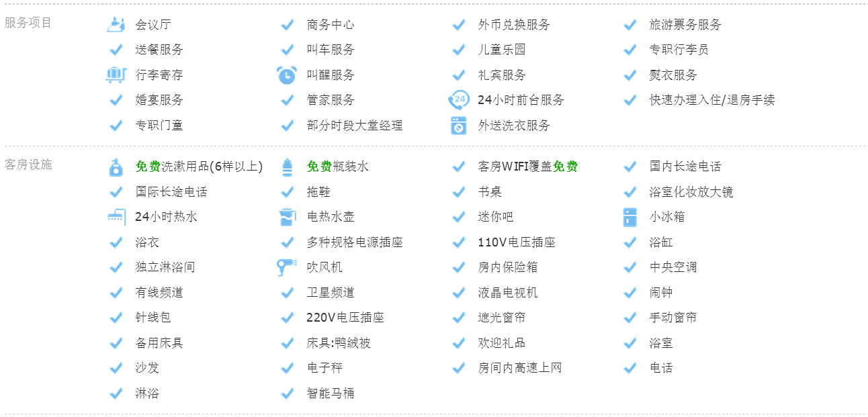Screen dimensions: 868x417
Task: Click the 快速办理入住/退房手续 text
Action: click(x=712, y=100)
